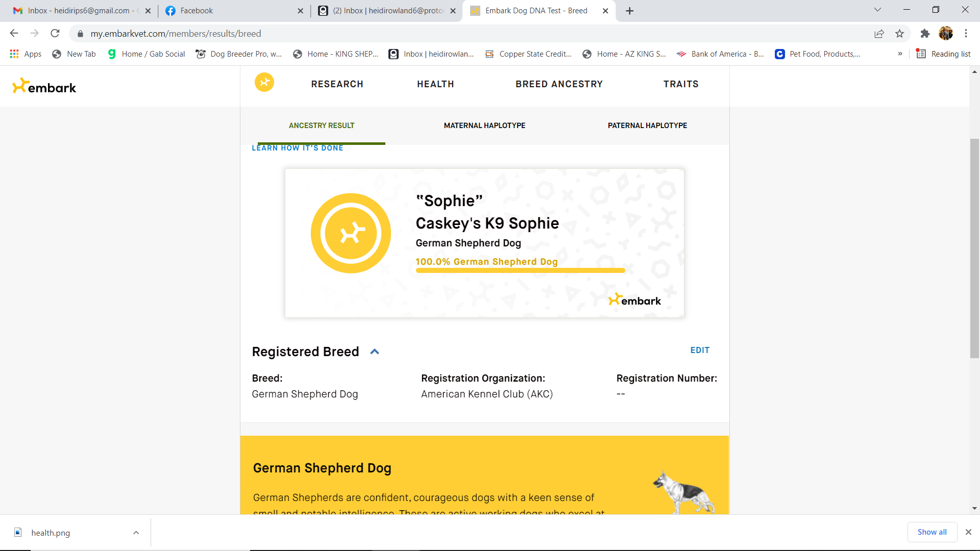Click the Edit link for registered breed
Viewport: 980px width, 551px height.
(700, 350)
